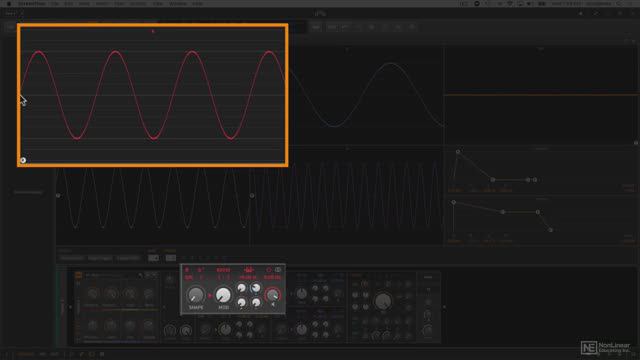The width and height of the screenshot is (640, 360).
Task: Click the round handle at waveform display bottom-left
Action: coord(23,160)
